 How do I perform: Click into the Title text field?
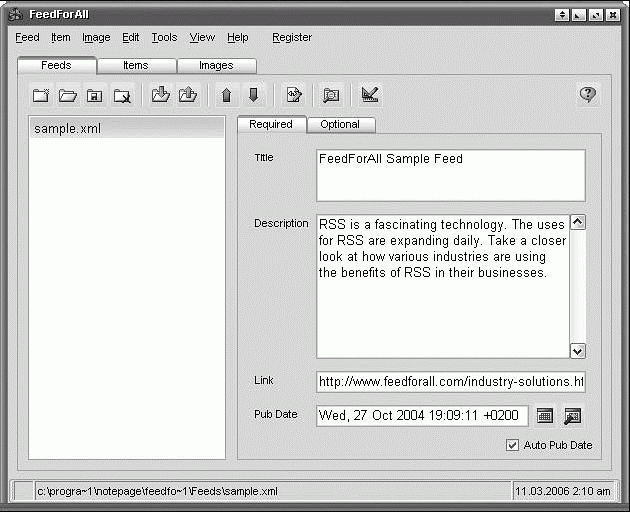[x=451, y=175]
